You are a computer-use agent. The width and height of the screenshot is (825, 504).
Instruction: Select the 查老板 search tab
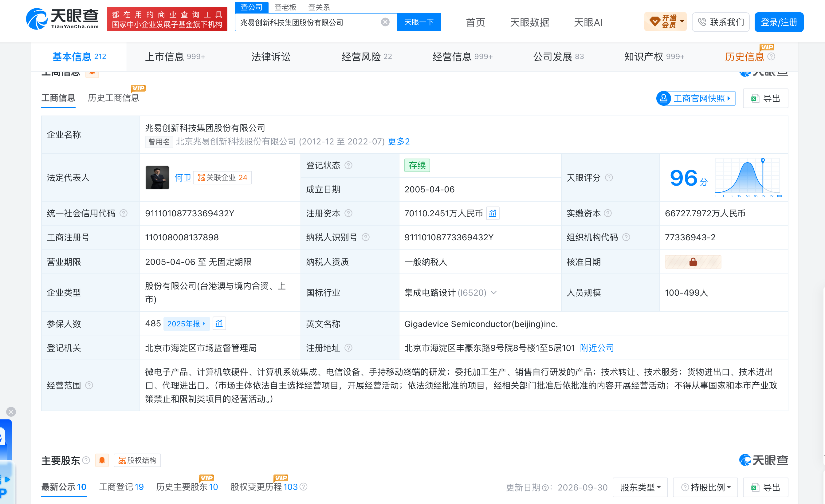(285, 7)
